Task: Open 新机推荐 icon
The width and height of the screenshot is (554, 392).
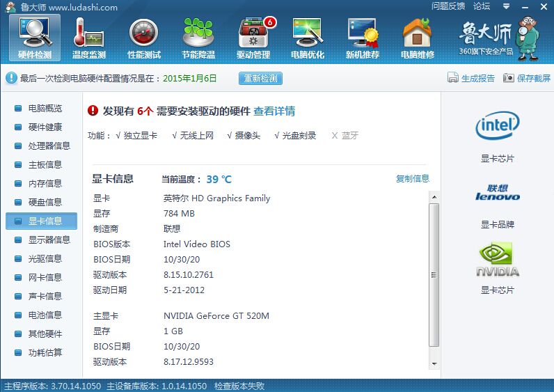Action: [x=363, y=38]
